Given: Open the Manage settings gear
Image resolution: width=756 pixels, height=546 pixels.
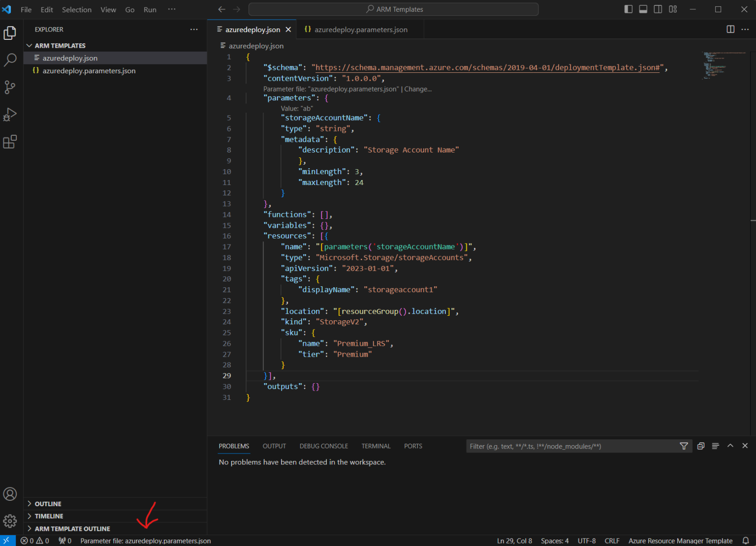Looking at the screenshot, I should coord(10,521).
